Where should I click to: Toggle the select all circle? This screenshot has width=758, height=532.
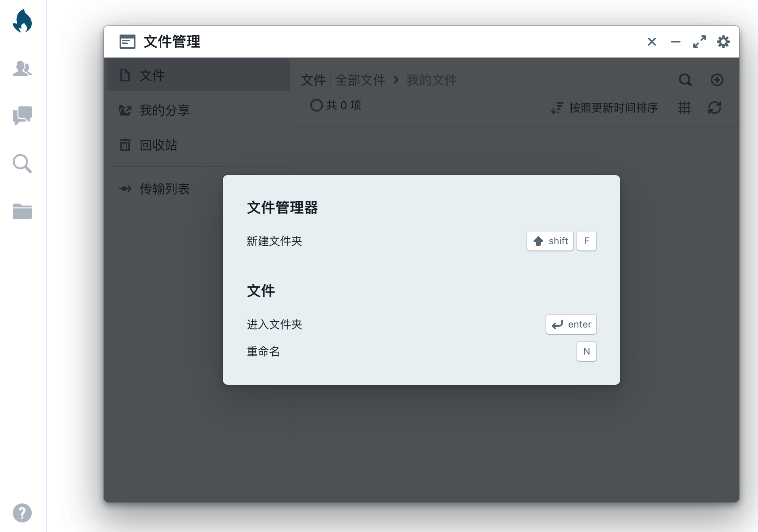(x=316, y=105)
